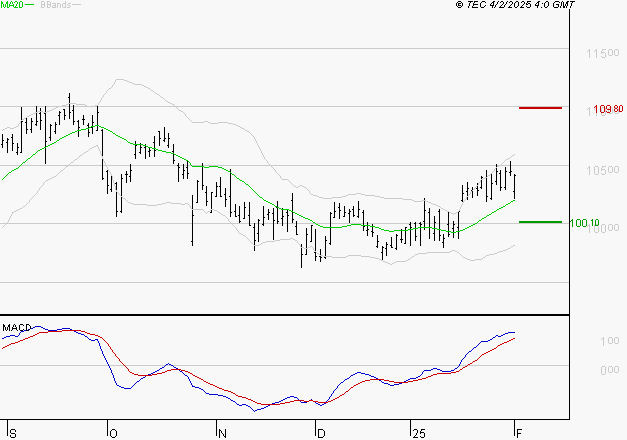Image resolution: width=627 pixels, height=440 pixels.
Task: Click the 11500 price axis label
Action: tap(603, 53)
